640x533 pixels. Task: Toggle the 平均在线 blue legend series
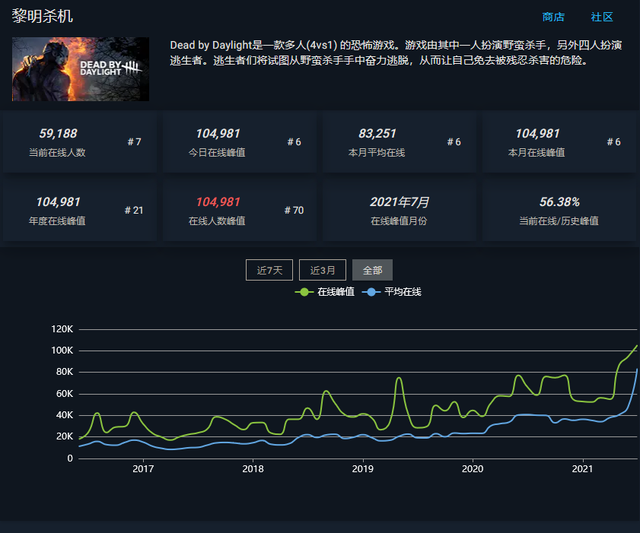point(395,292)
